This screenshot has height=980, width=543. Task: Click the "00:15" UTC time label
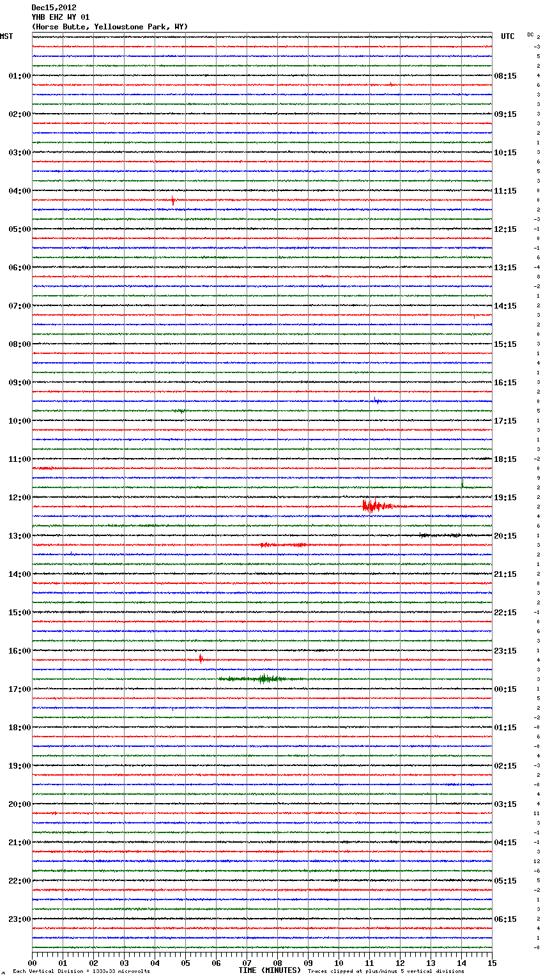click(x=505, y=689)
